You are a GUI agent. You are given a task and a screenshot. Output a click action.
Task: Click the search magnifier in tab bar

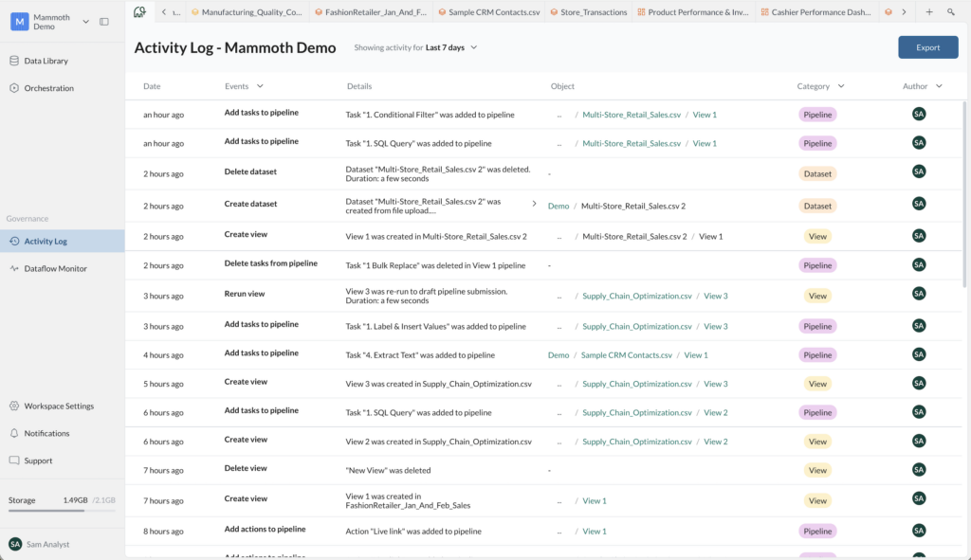coord(951,12)
